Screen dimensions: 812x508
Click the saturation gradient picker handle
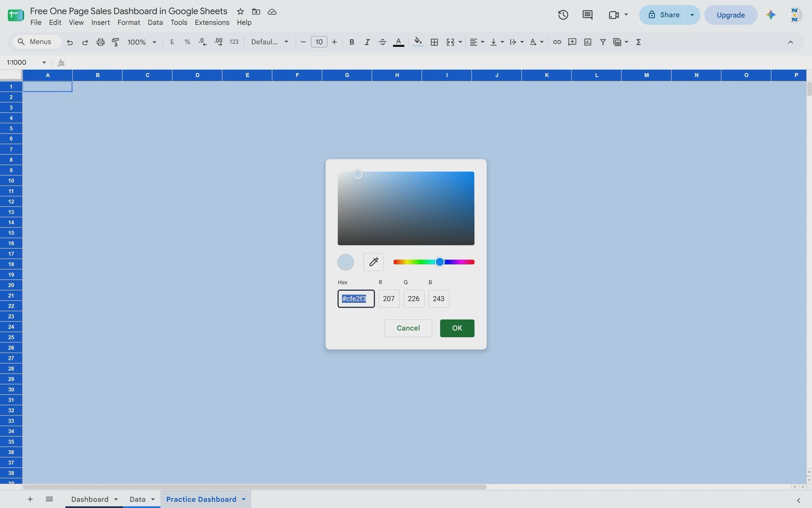click(x=358, y=175)
